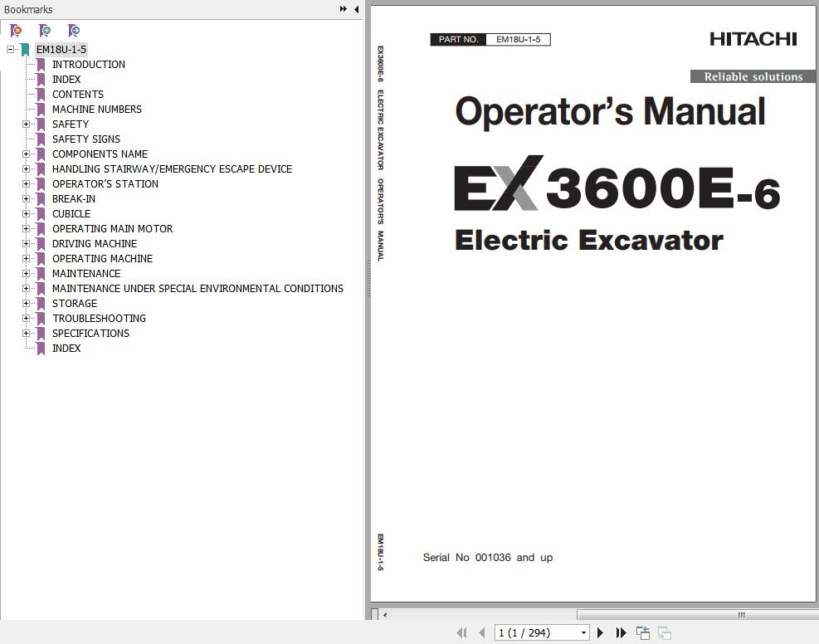Open HANDLING STAIRWAY/EMERGENCY ESCAPE DEVICE bookmark
This screenshot has height=644, width=819.
click(x=172, y=169)
